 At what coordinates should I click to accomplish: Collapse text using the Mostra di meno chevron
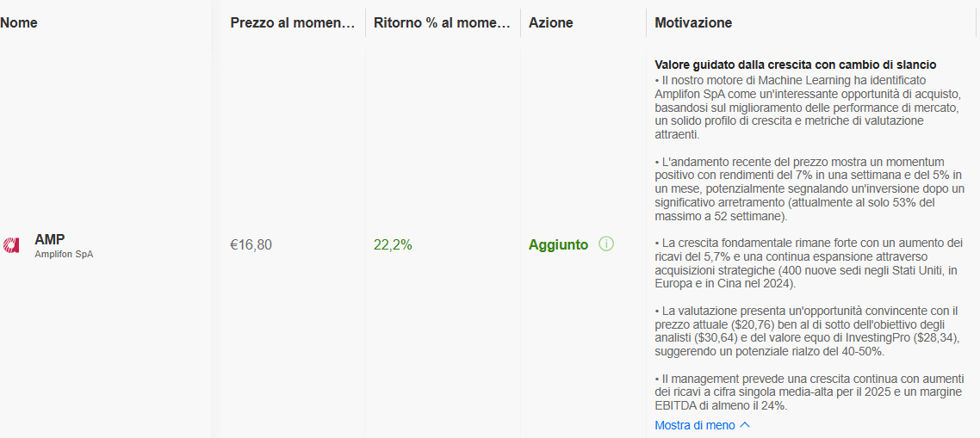pos(744,425)
